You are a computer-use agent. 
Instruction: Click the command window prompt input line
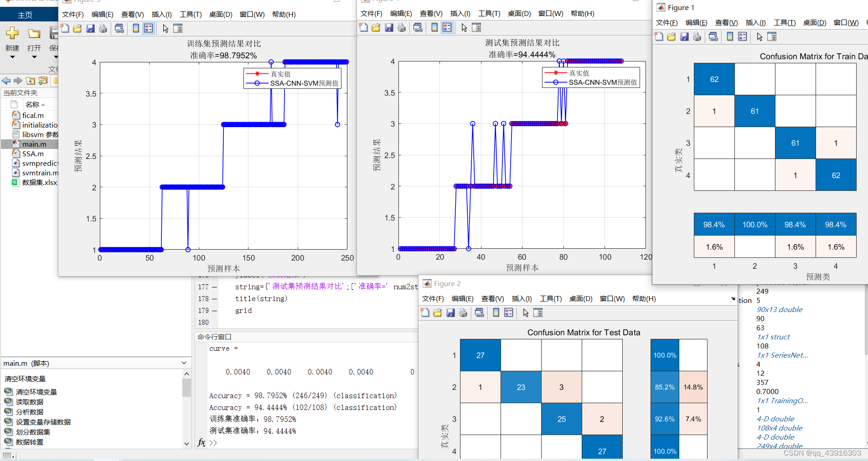(x=312, y=442)
